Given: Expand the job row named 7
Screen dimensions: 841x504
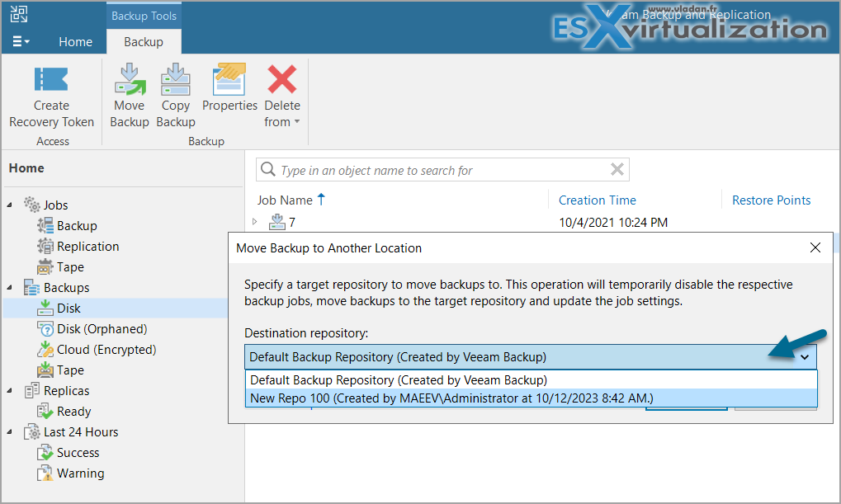Looking at the screenshot, I should 255,221.
